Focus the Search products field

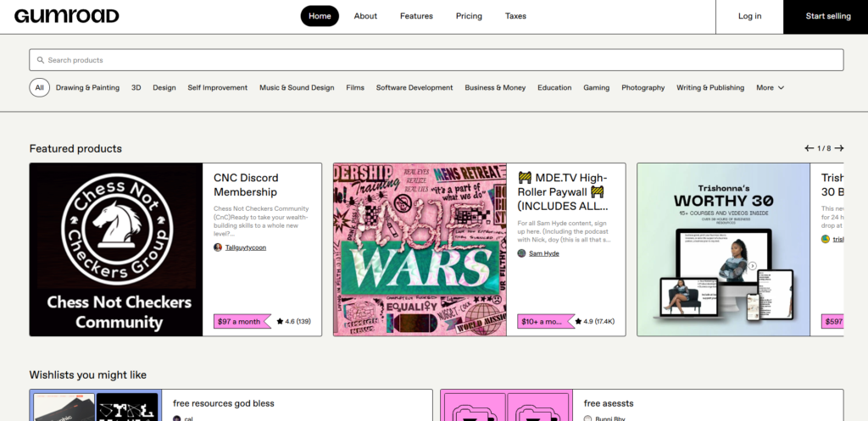tap(437, 60)
